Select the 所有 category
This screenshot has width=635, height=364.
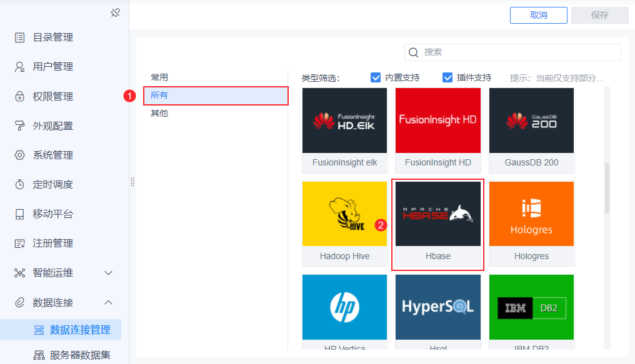pyautogui.click(x=216, y=96)
